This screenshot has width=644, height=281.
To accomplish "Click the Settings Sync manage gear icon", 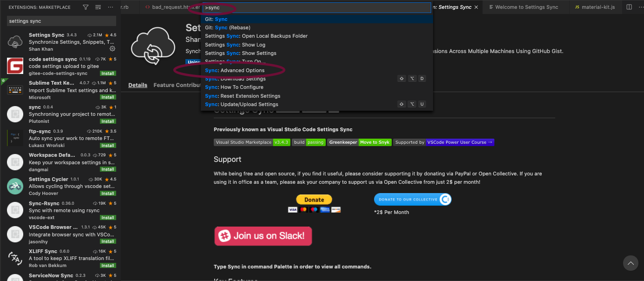I will pos(112,49).
